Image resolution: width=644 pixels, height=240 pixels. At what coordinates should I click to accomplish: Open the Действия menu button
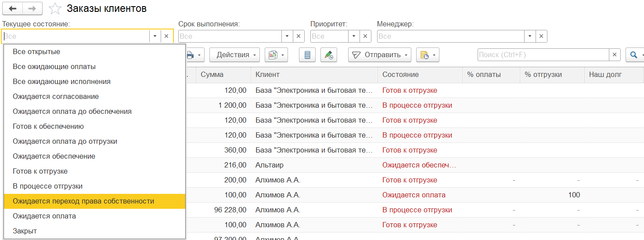click(235, 55)
